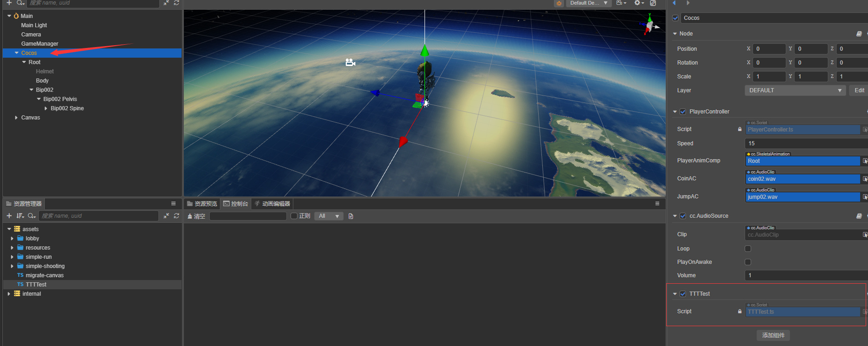This screenshot has height=346, width=868.
Task: Refresh the assets panel
Action: tap(176, 216)
